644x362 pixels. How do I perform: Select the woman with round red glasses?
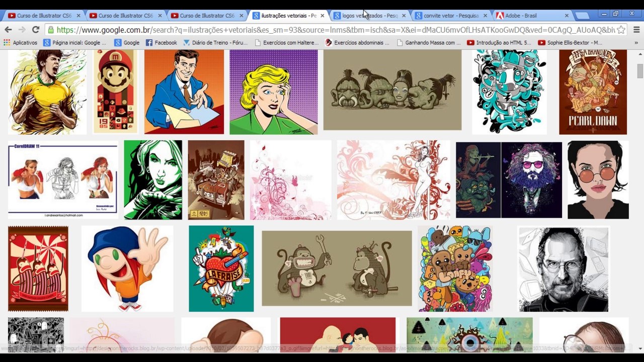pyautogui.click(x=598, y=180)
